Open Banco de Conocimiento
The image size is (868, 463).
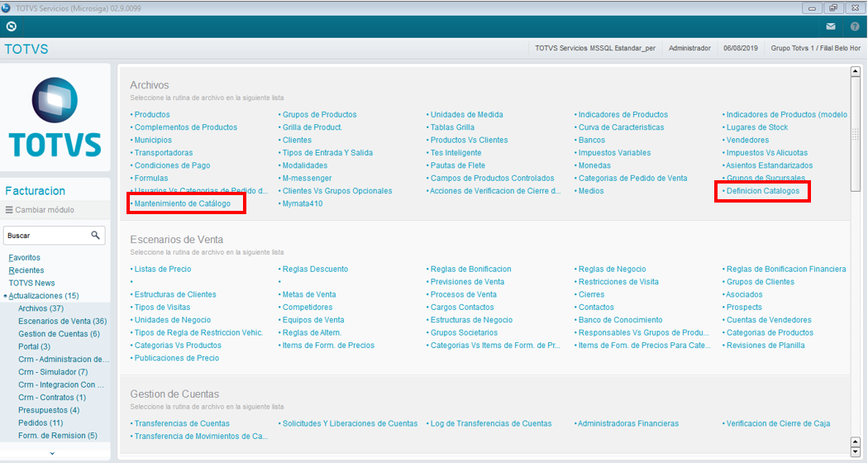[x=621, y=320]
